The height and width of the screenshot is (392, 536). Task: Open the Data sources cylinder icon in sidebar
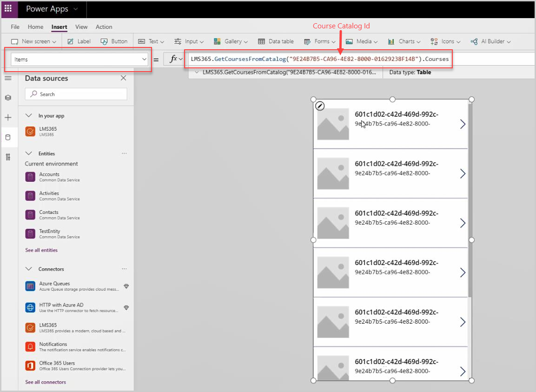click(x=8, y=137)
